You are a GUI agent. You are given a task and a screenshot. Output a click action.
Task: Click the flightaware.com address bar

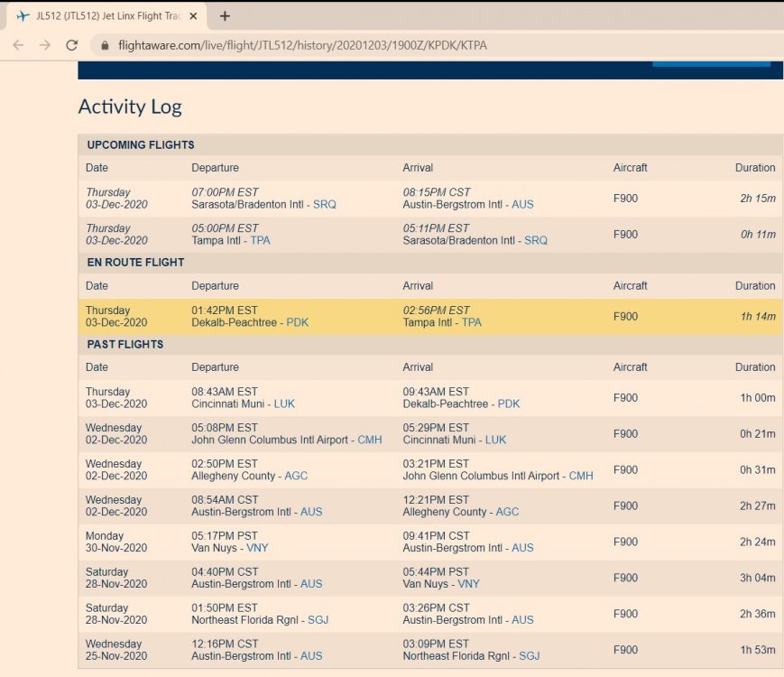(x=361, y=45)
